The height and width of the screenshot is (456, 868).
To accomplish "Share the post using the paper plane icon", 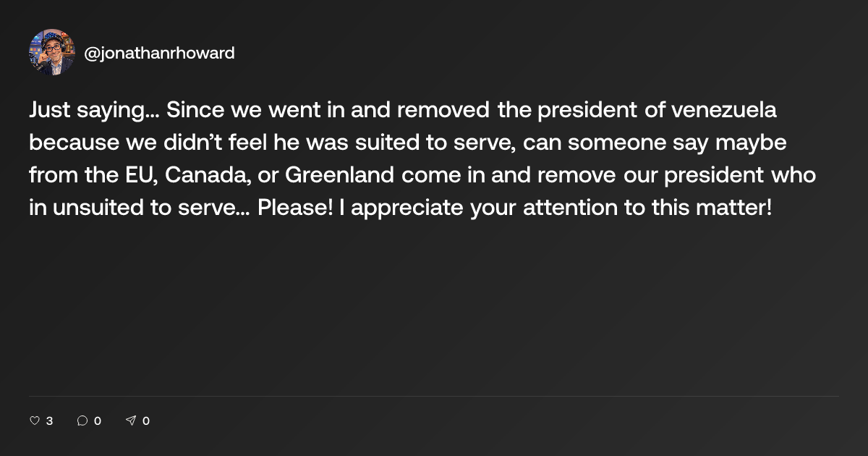I will [x=131, y=421].
